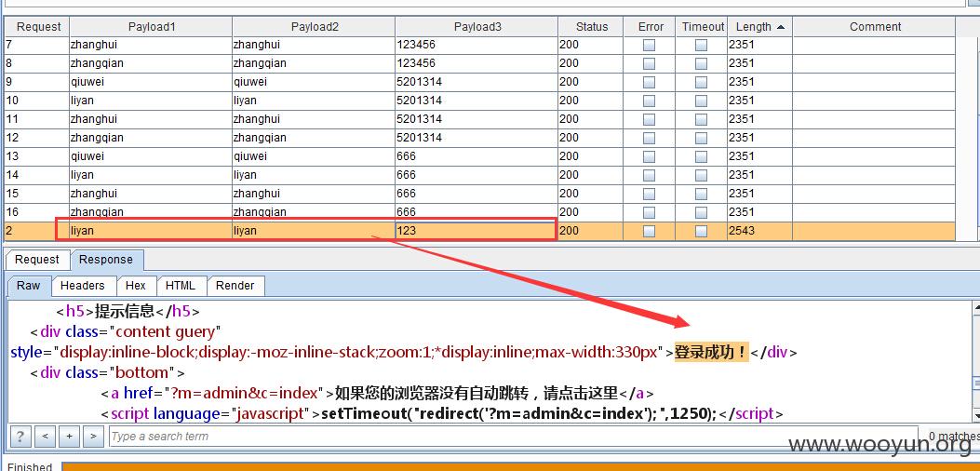Image resolution: width=980 pixels, height=471 pixels.
Task: Click the response pane down scroll arrow
Action: (x=976, y=415)
